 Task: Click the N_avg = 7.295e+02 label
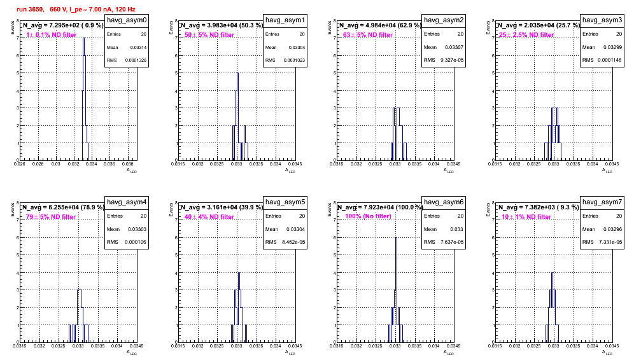[62, 25]
